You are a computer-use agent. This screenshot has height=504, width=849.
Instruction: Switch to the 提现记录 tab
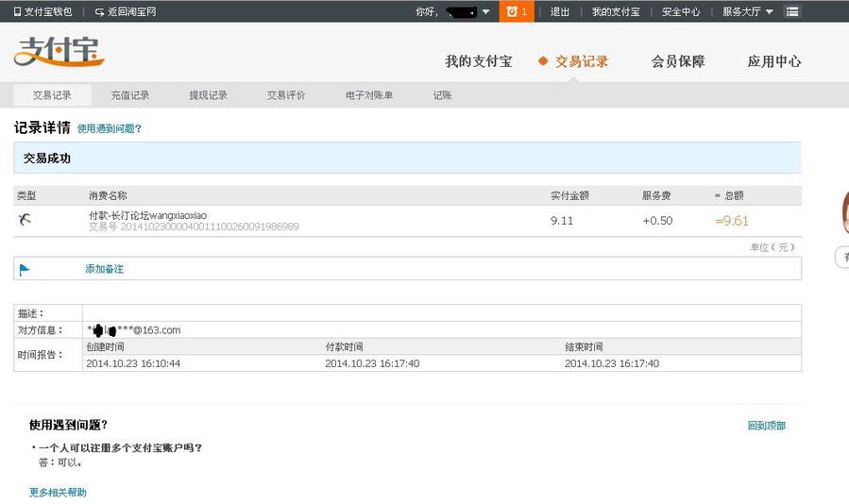pos(208,95)
